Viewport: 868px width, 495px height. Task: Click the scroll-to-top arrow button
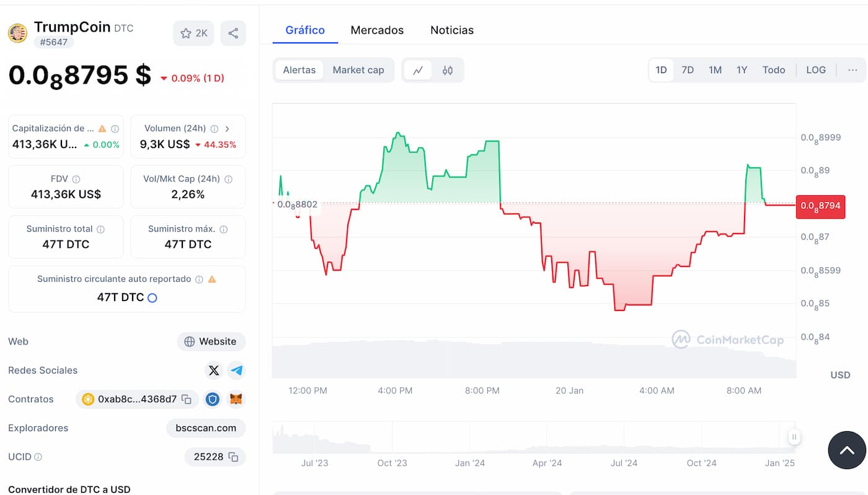click(846, 450)
